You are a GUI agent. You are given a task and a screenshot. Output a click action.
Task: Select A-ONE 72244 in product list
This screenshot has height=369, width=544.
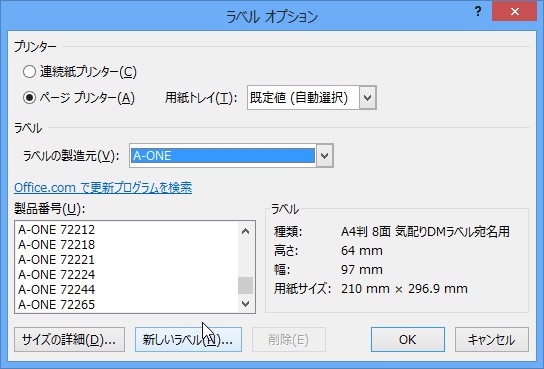pos(127,290)
